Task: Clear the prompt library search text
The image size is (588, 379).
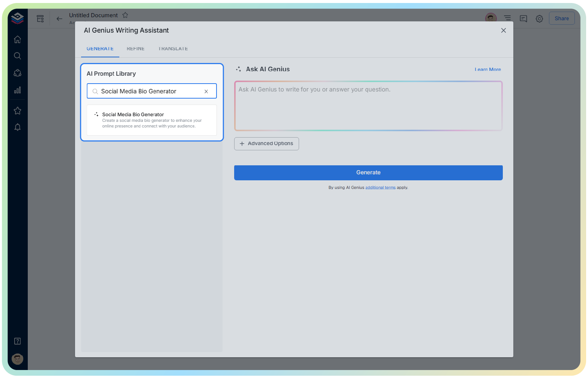Action: [206, 91]
